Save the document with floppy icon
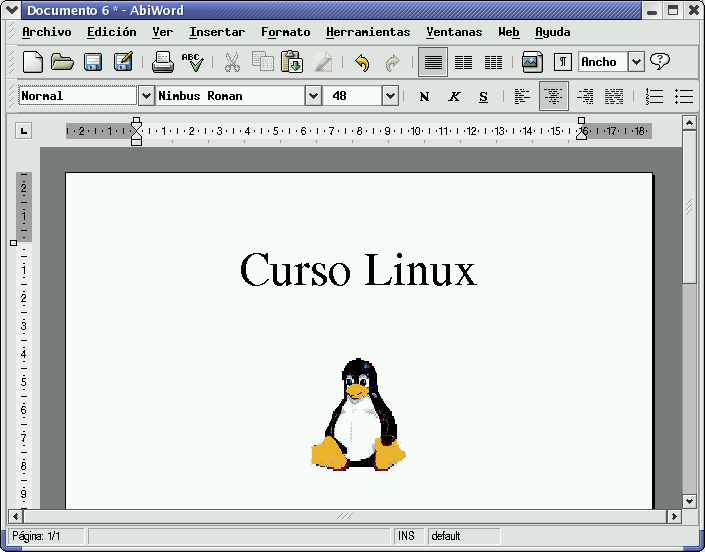The width and height of the screenshot is (705, 552). 93,62
